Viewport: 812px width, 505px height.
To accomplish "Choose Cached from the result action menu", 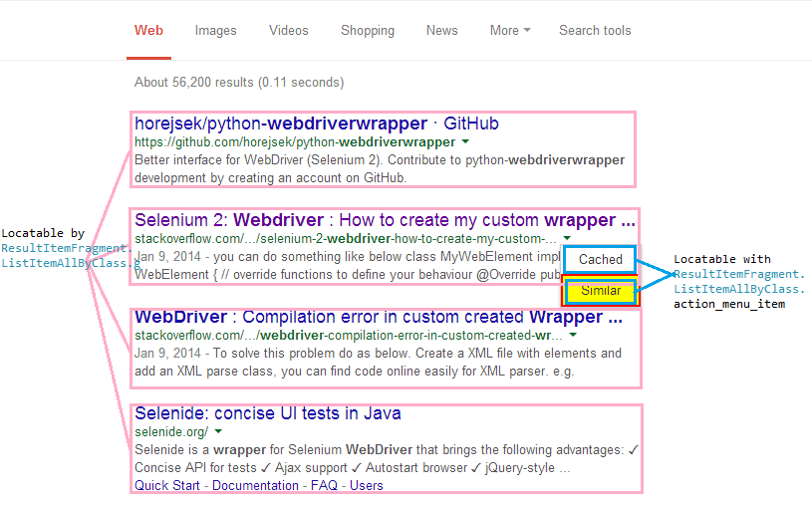I will [x=600, y=260].
